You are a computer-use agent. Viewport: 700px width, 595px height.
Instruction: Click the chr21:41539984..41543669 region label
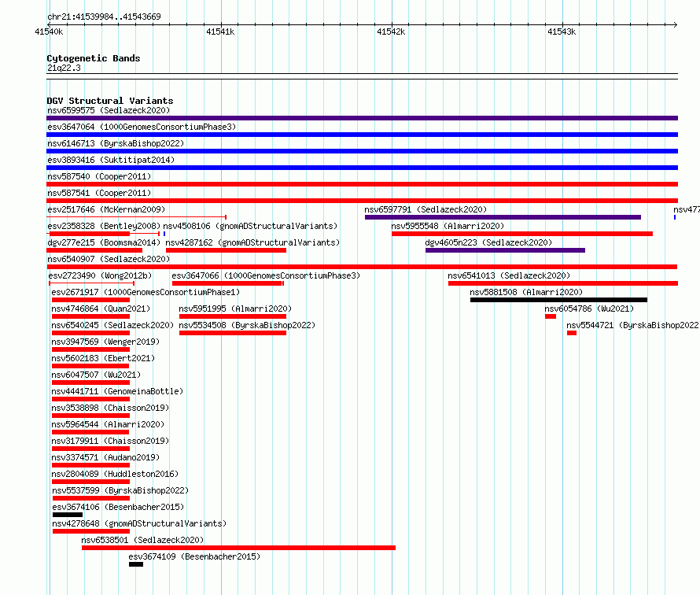click(104, 17)
